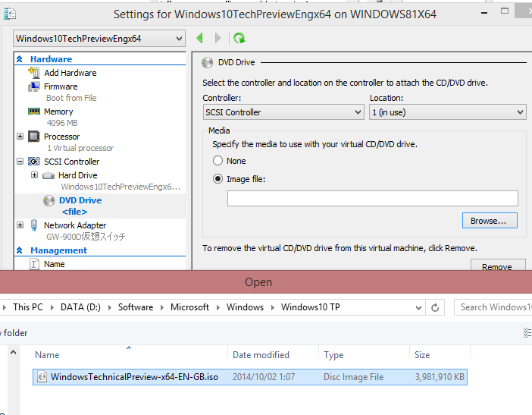532x415 pixels.
Task: Click the Hard Drive icon
Action: point(49,175)
